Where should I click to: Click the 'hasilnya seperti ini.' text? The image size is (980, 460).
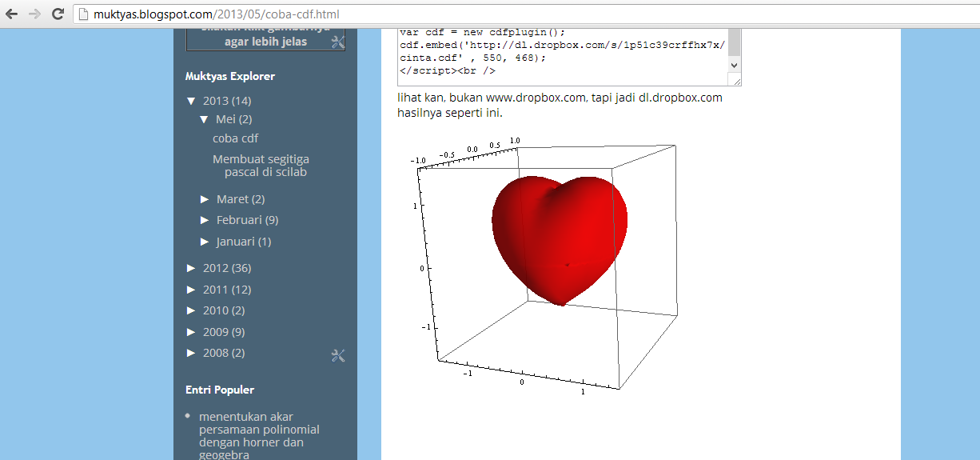(449, 113)
